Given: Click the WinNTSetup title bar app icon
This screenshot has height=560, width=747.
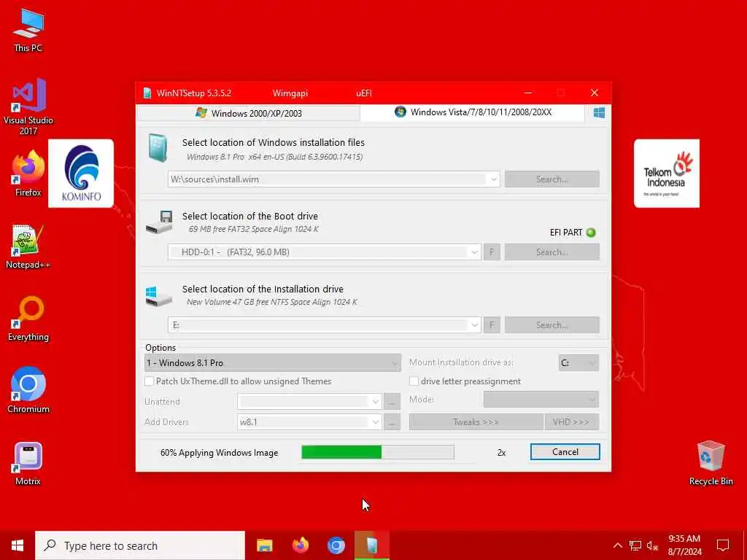Looking at the screenshot, I should click(x=147, y=93).
